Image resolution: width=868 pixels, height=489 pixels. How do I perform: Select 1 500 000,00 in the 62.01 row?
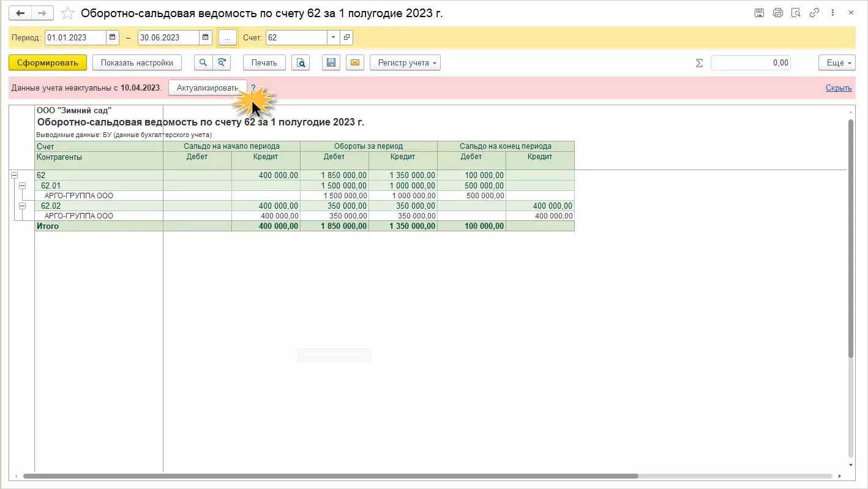click(334, 185)
